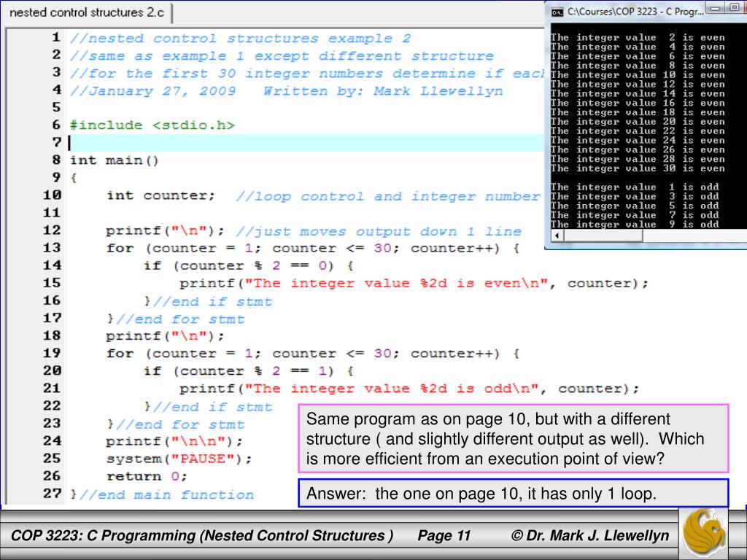Click the printf 'is odd\n' statement
The width and height of the screenshot is (747, 560).
pyautogui.click(x=409, y=389)
